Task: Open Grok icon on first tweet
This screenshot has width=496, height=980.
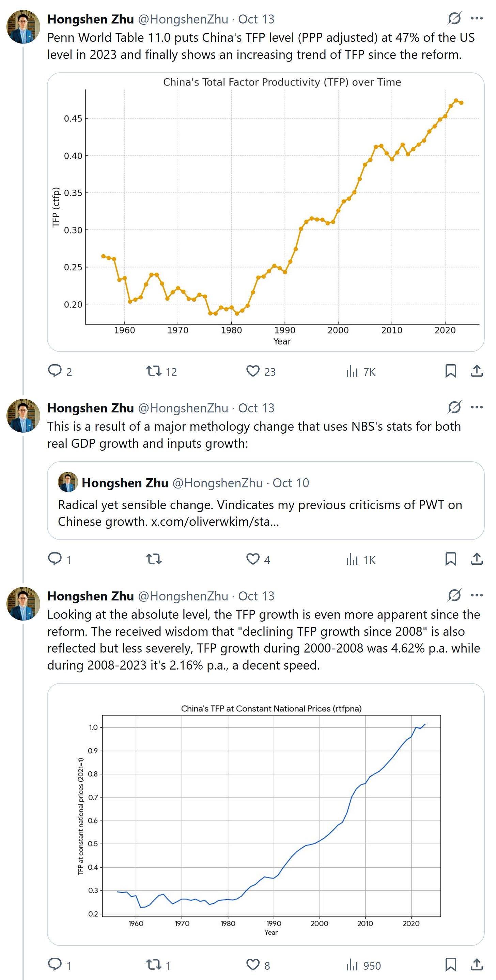Action: (x=454, y=18)
